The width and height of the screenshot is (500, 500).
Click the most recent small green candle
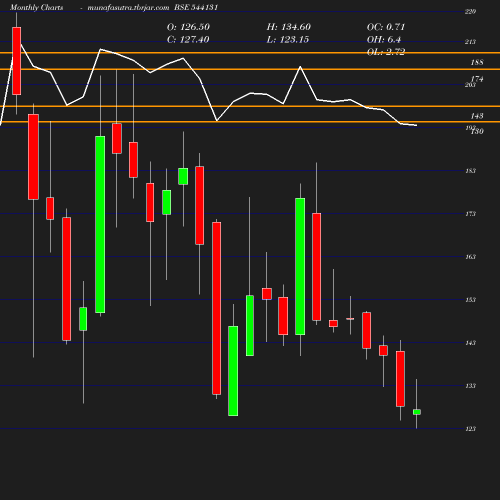point(417,412)
